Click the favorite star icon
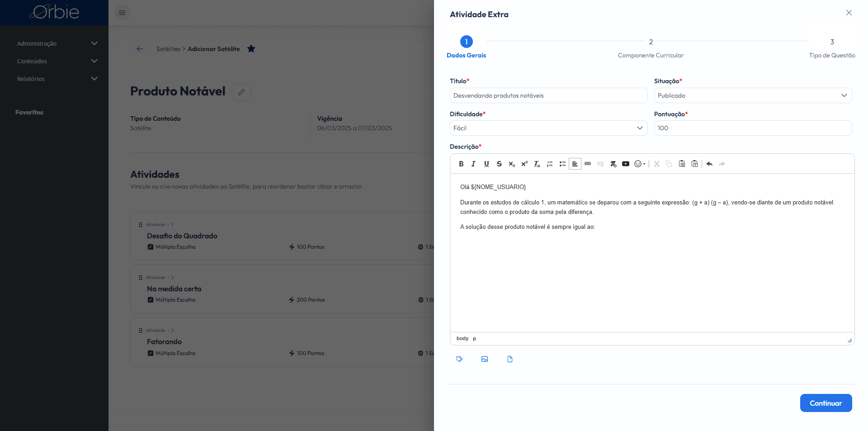 tap(251, 49)
